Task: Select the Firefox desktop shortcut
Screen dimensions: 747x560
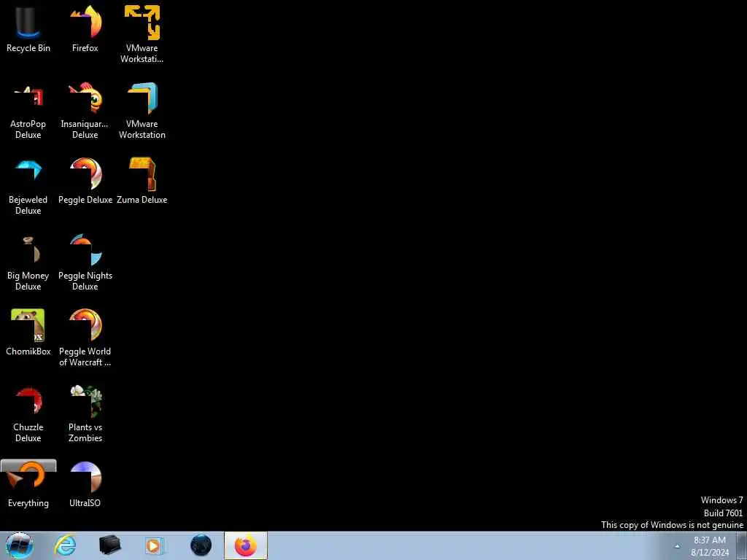Action: (x=85, y=28)
